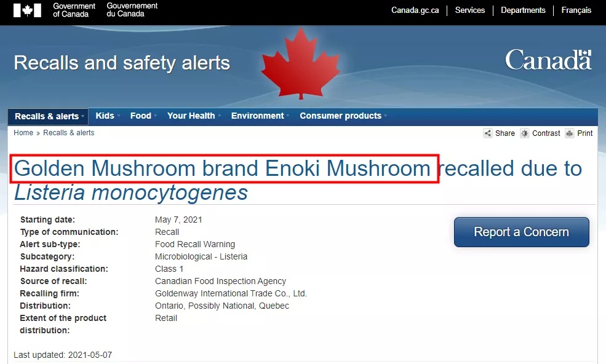
Task: Go to Home breadcrumb link
Action: [x=23, y=133]
